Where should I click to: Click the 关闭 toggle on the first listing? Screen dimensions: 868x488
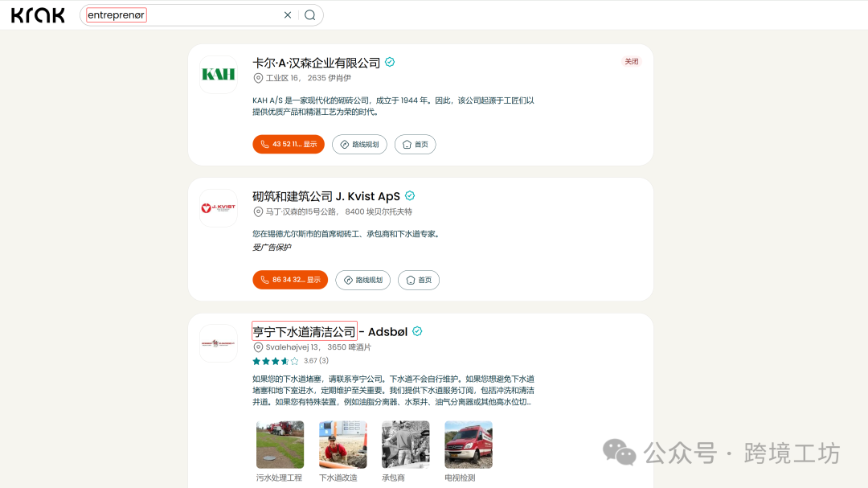(632, 61)
